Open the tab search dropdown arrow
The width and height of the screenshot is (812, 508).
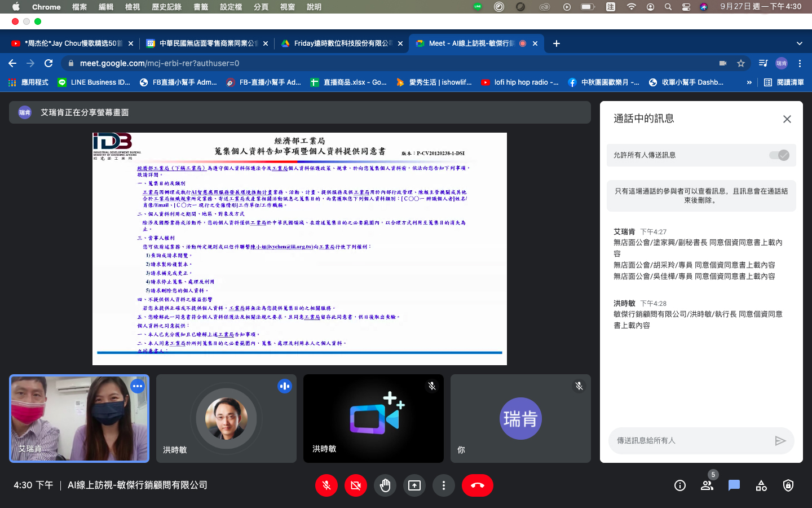coord(799,43)
